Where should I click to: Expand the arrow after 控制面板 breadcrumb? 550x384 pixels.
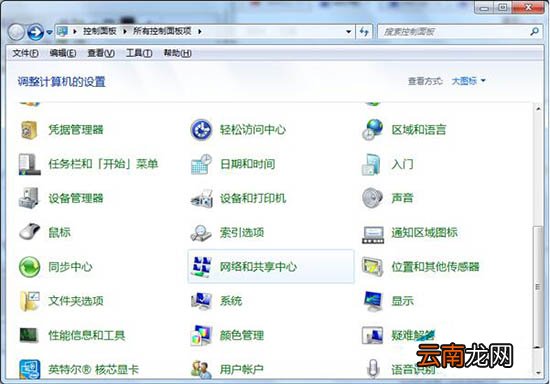pos(125,32)
